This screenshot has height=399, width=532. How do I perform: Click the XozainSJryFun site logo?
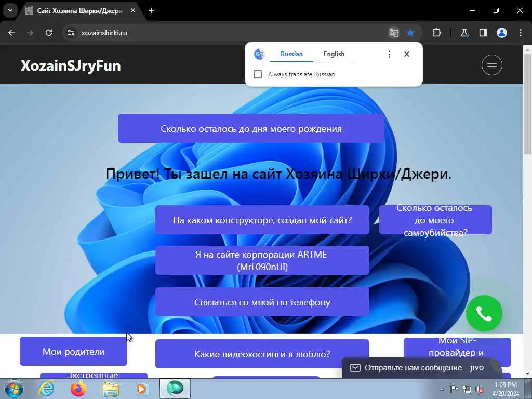71,66
